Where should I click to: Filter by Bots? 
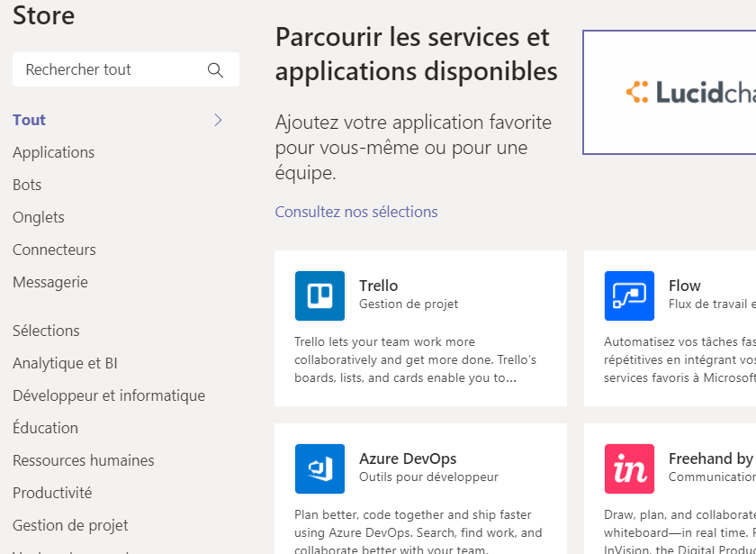[27, 185]
